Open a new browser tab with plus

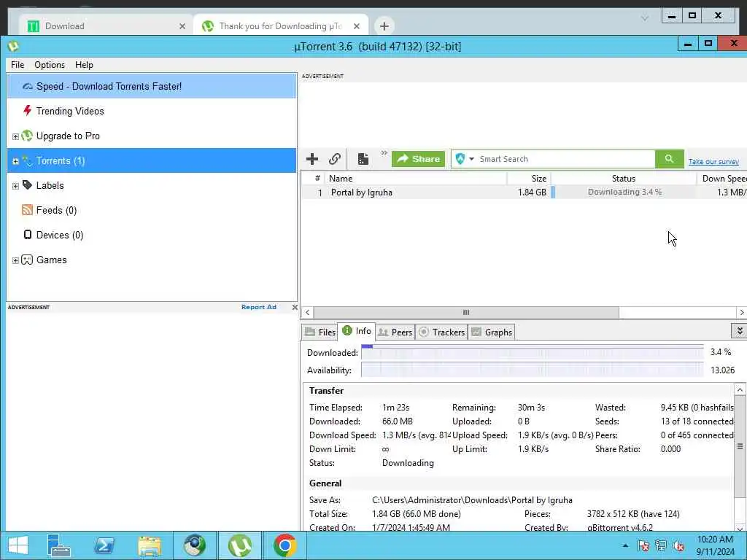(384, 26)
